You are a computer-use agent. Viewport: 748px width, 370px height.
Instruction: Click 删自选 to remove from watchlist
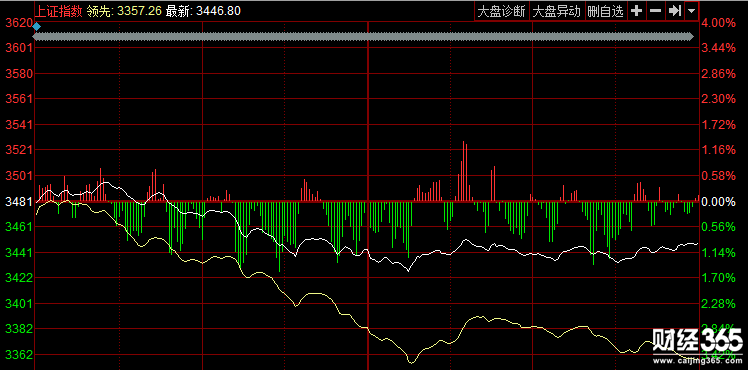[x=606, y=11]
